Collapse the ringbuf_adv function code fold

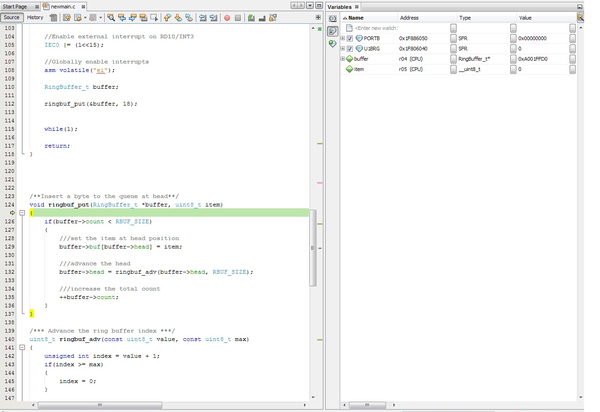[22, 347]
